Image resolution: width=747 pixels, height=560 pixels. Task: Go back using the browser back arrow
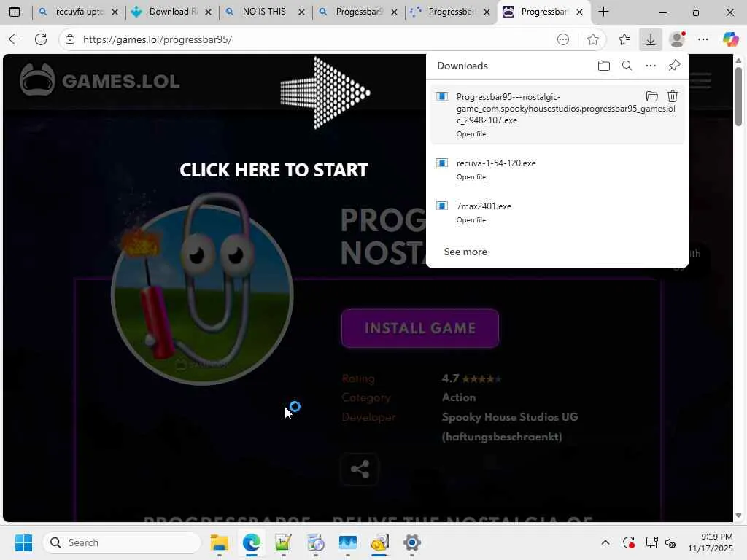[15, 39]
